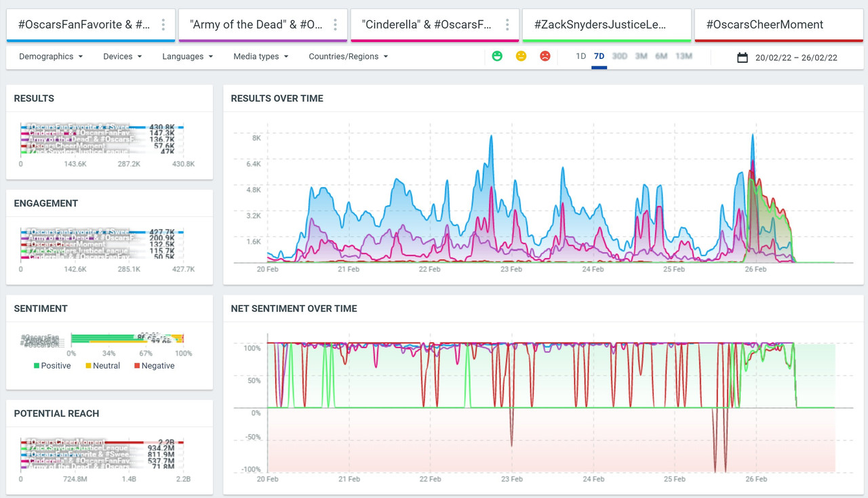The width and height of the screenshot is (868, 498).
Task: Click the 2.2B value in Potential Reach bars
Action: click(165, 442)
